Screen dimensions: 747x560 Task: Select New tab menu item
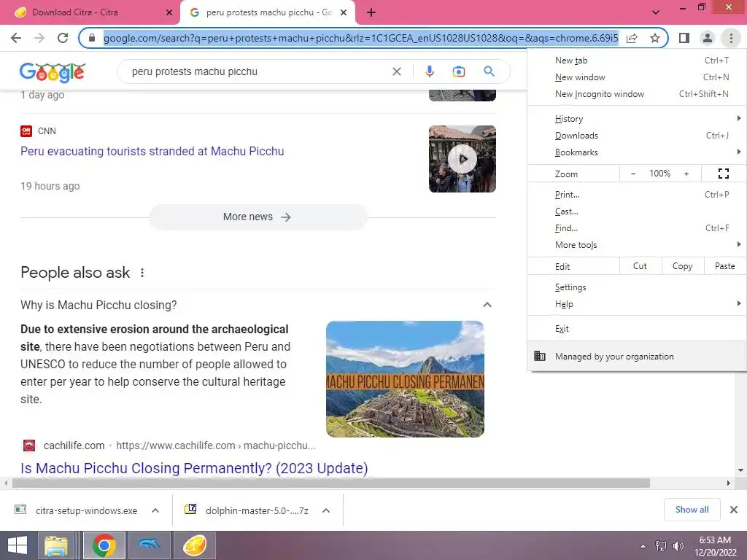click(636, 61)
